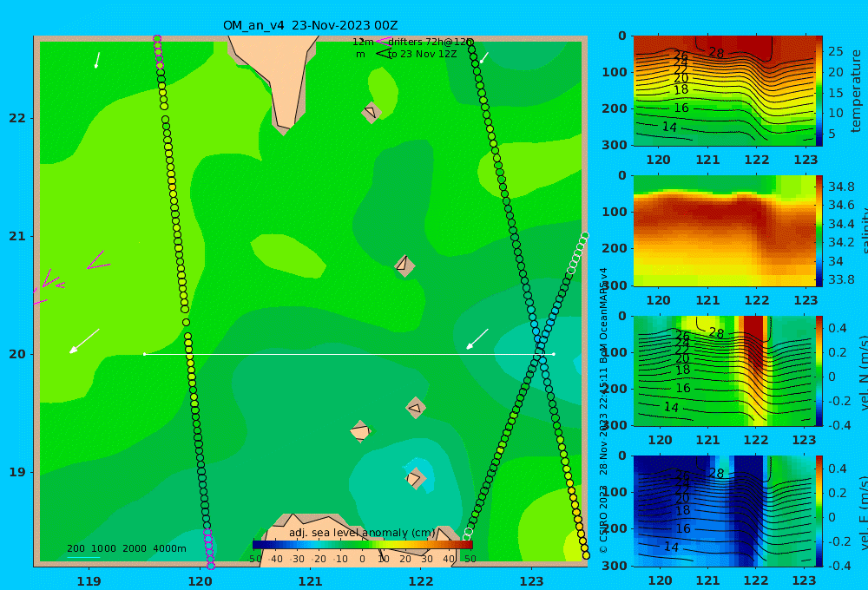Click the white transect line at 20°N
868x590 pixels.
click(349, 354)
